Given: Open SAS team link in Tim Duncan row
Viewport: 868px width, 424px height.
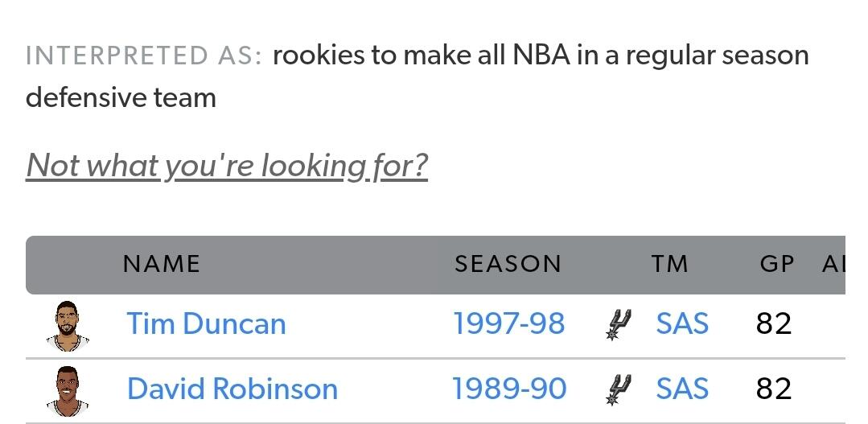Looking at the screenshot, I should 682,323.
